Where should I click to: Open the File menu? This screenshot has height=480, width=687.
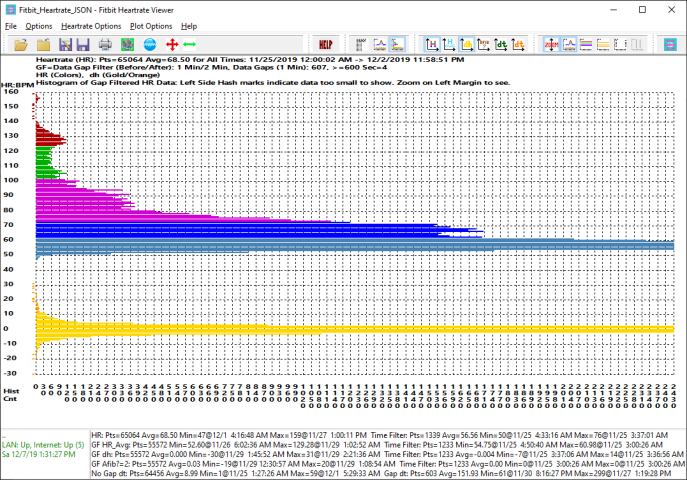(11, 26)
